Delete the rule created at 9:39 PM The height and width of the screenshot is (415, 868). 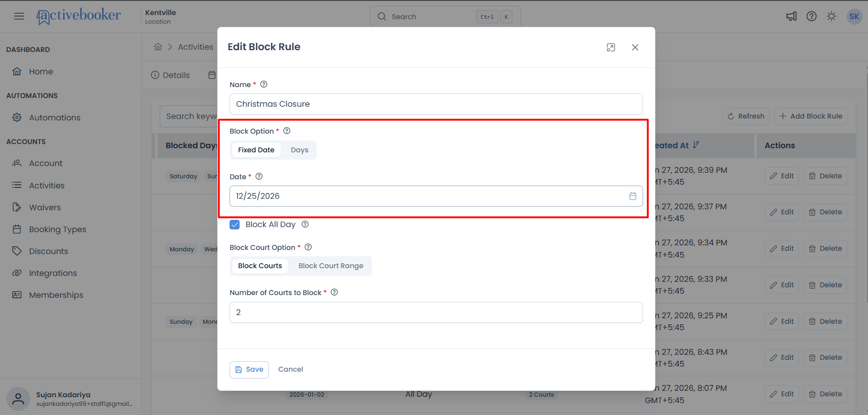click(x=825, y=176)
